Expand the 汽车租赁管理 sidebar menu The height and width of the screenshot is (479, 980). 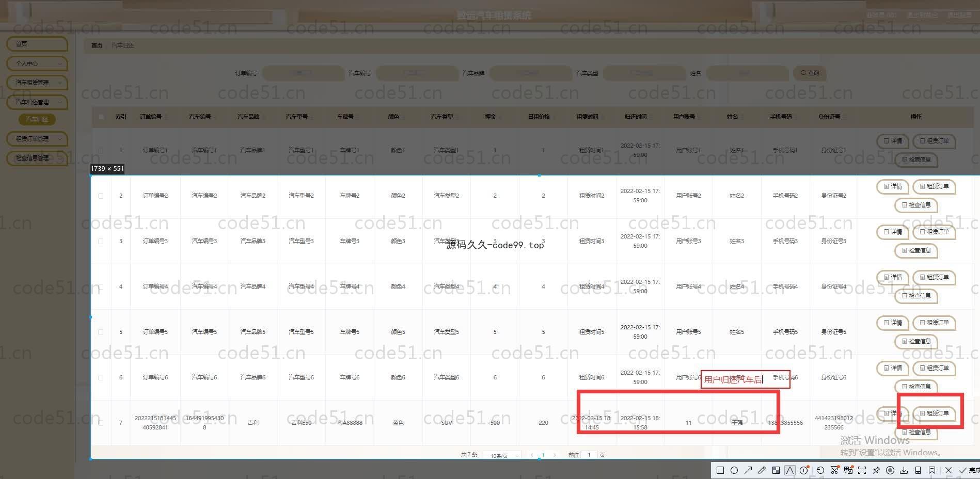coord(37,83)
